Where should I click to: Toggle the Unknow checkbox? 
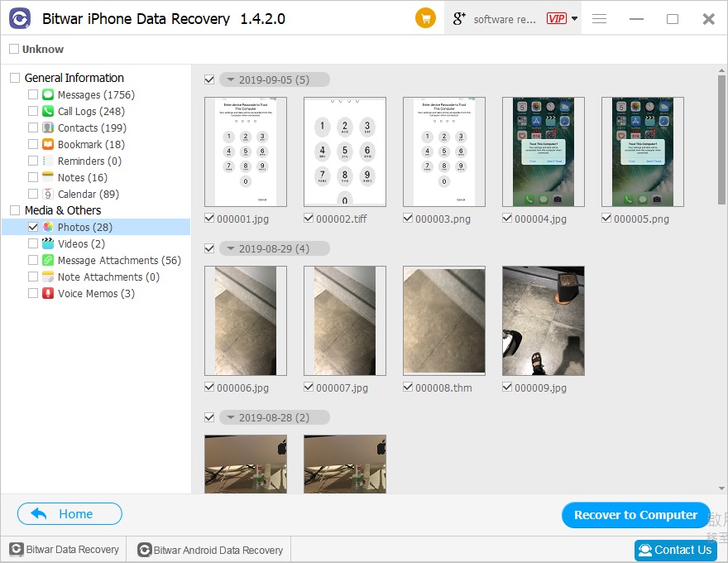(x=14, y=49)
